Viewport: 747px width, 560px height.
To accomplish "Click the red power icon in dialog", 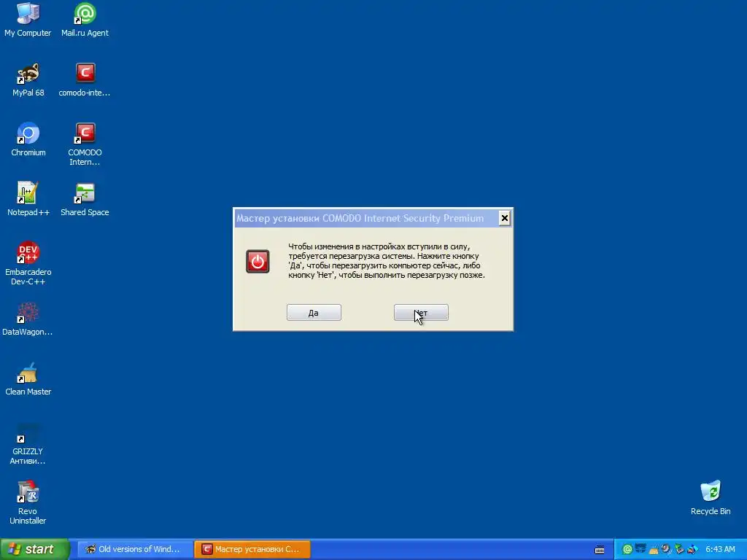I will click(x=258, y=262).
